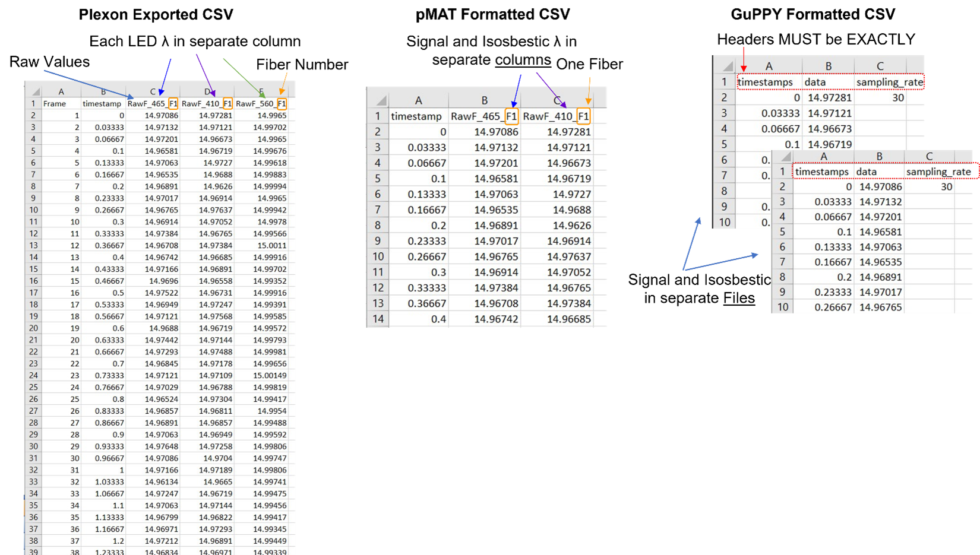
Task: Click 0.26667 in the lower GuPPY sheet
Action: tap(823, 307)
